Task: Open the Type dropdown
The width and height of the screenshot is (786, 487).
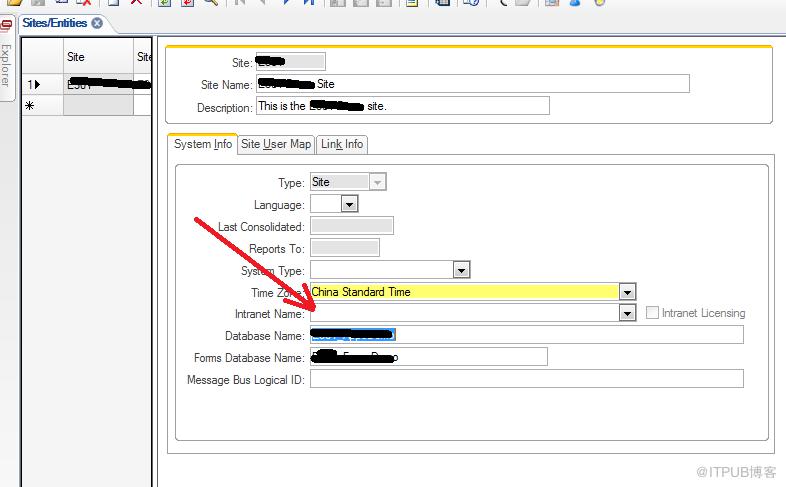Action: (x=377, y=182)
